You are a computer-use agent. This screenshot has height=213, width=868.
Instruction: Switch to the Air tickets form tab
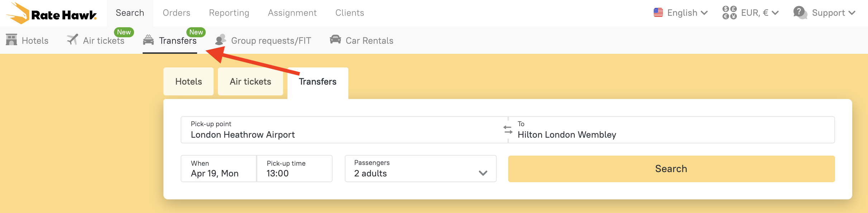[x=250, y=81]
